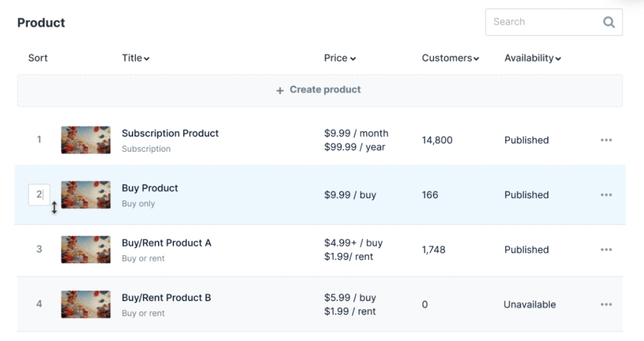Click the Create product button

point(319,90)
